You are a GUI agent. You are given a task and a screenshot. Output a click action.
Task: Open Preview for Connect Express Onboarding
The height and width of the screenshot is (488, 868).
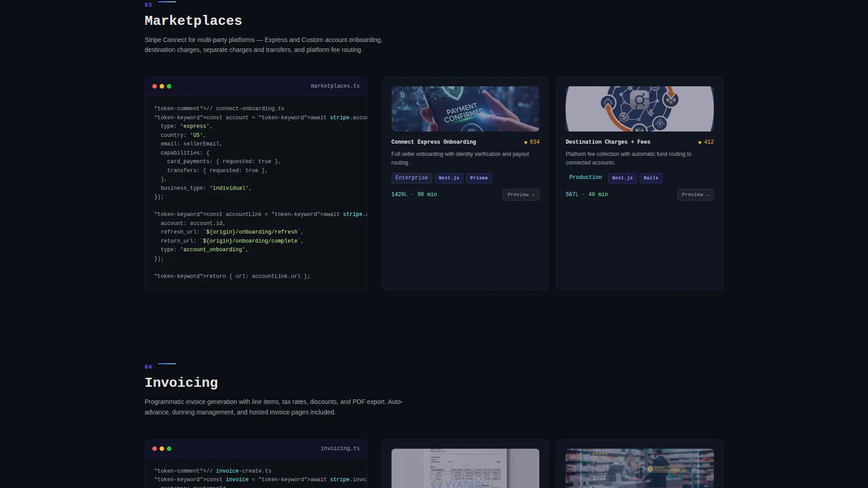click(x=521, y=195)
